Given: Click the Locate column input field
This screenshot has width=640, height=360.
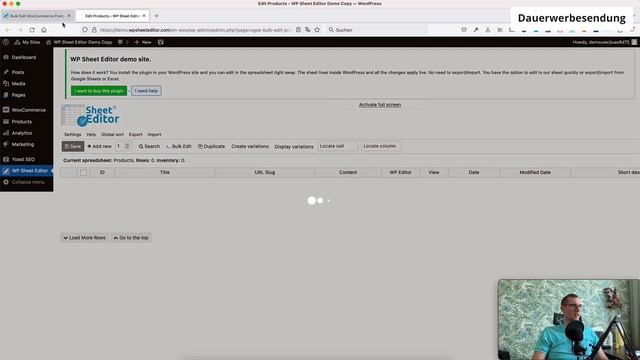Looking at the screenshot, I should (x=381, y=146).
